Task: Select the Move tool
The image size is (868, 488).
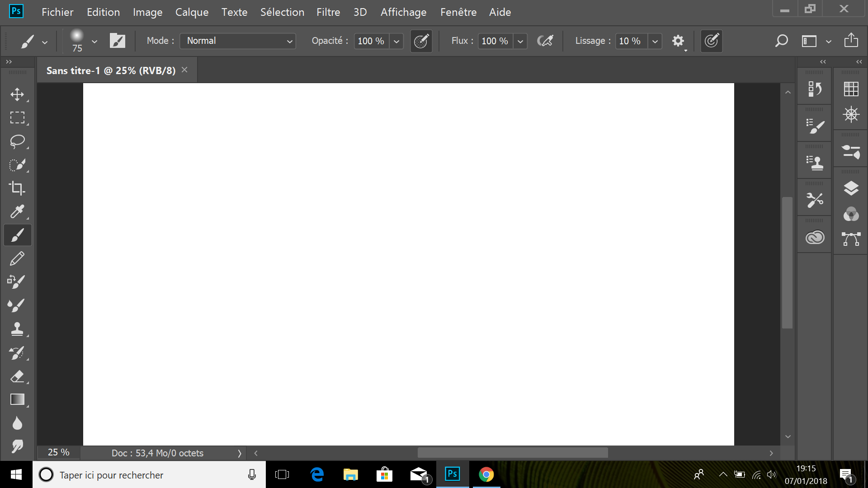Action: 17,94
